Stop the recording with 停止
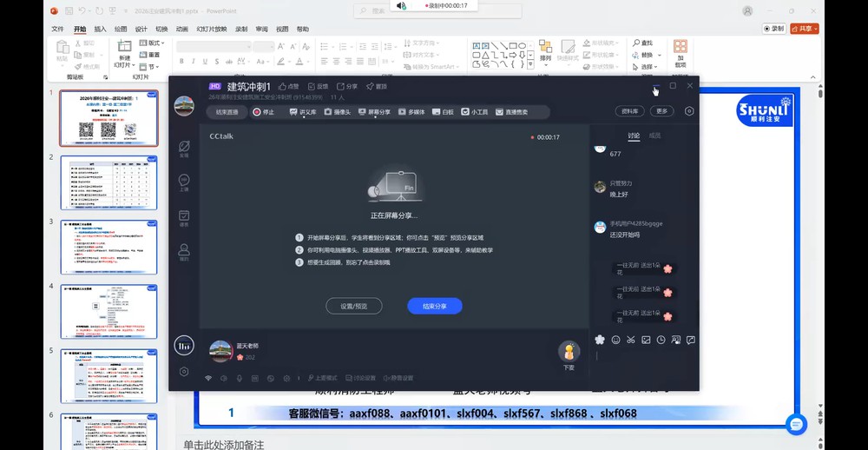Screen dimensions: 868x450 click(264, 112)
